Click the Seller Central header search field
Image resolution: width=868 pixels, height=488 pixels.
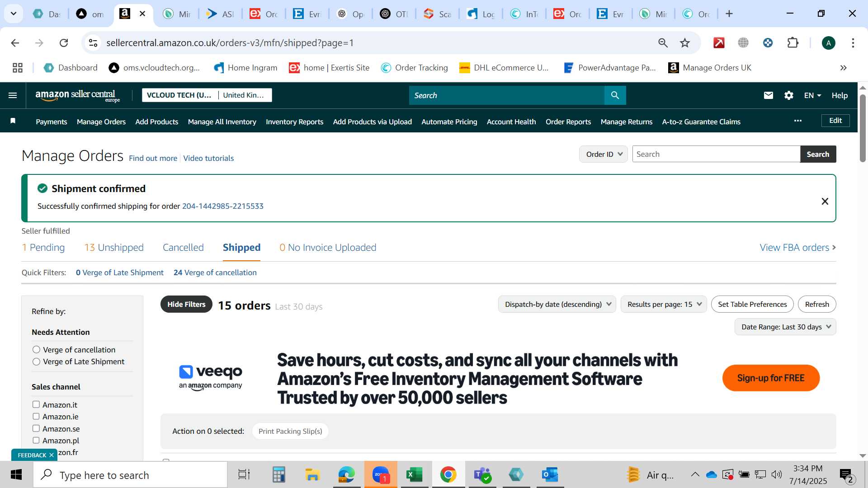tap(506, 95)
